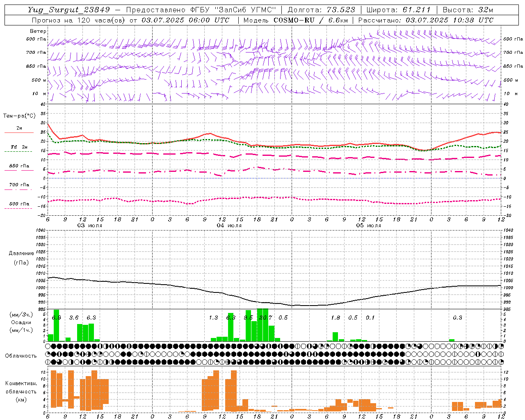Viewport: 525px width, 420px height.
Task: Click the precipitation total 3.6
Action: 74,317
